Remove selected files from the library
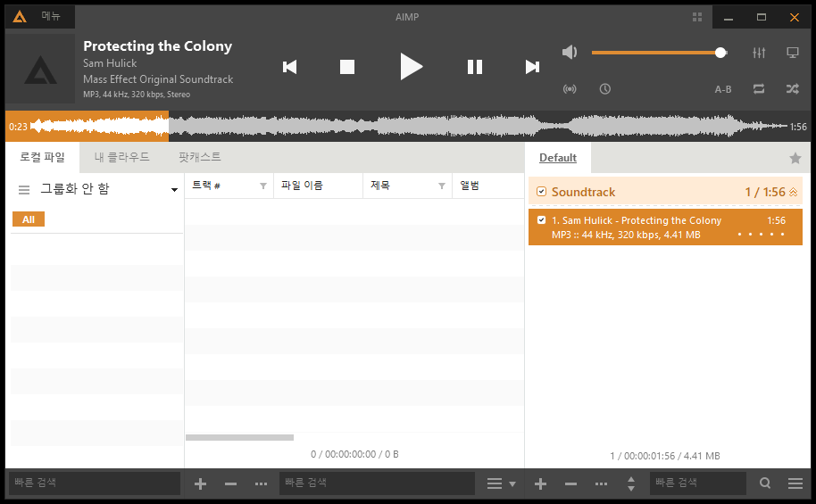This screenshot has width=816, height=504. 230,484
